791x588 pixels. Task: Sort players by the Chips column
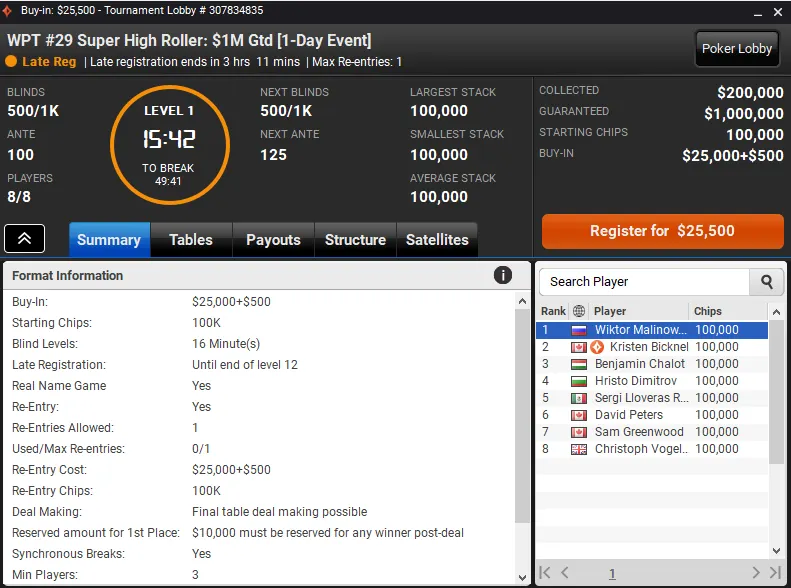pos(726,311)
